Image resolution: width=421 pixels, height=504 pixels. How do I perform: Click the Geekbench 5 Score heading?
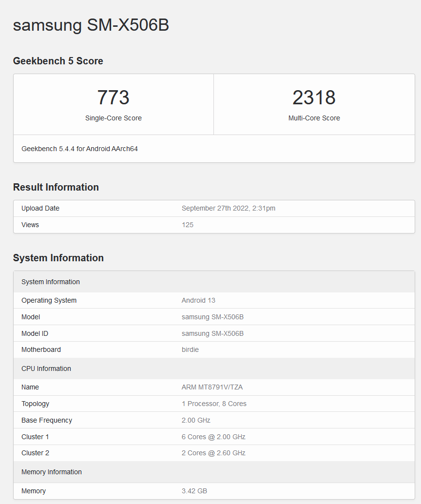point(58,61)
